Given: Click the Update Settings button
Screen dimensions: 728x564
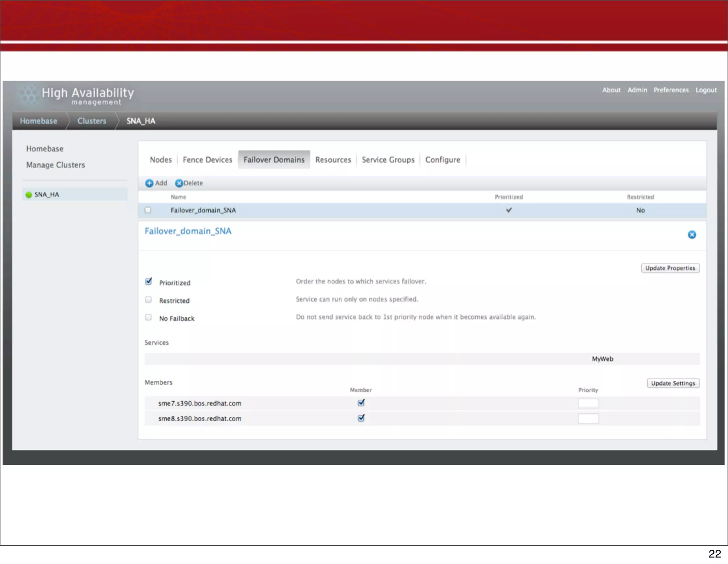Looking at the screenshot, I should click(x=673, y=384).
